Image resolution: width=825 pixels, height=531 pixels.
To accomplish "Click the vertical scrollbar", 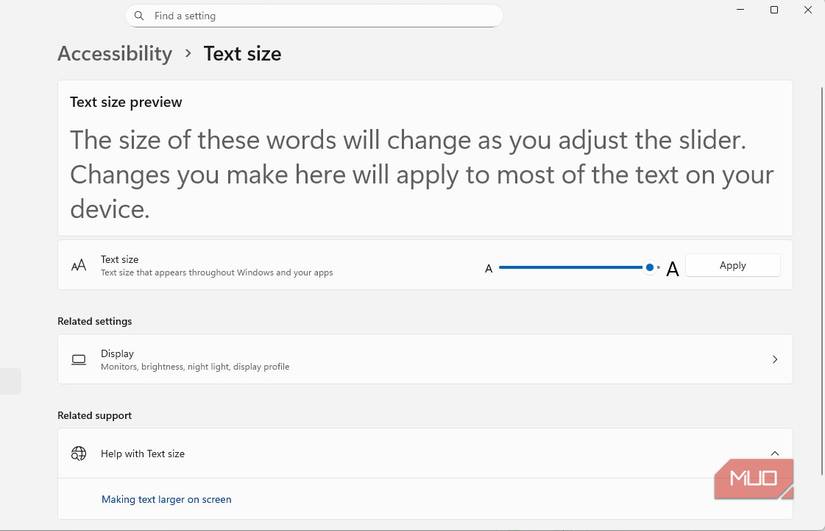I will (x=821, y=281).
